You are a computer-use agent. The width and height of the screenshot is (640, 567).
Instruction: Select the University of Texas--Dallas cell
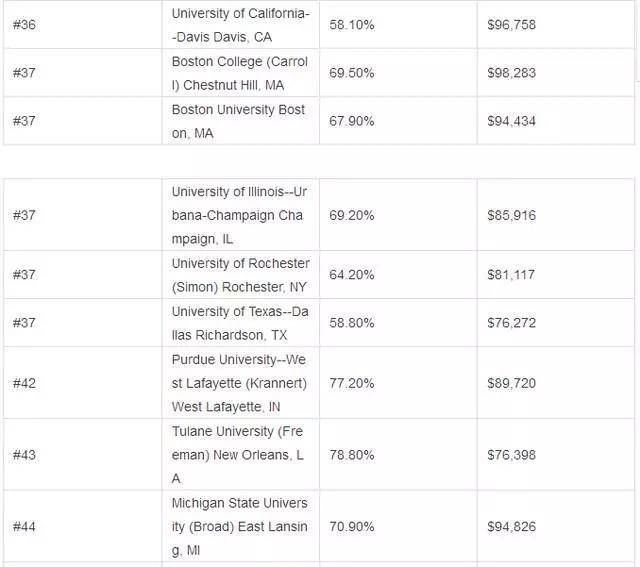(x=240, y=323)
